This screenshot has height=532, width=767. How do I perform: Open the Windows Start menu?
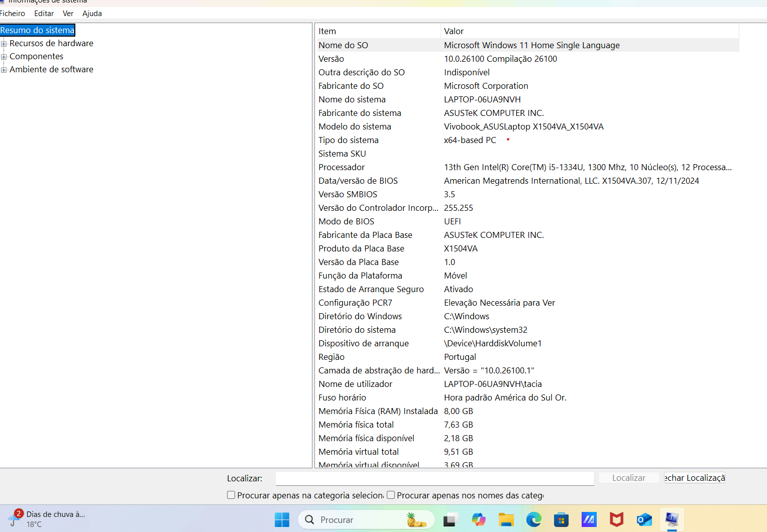(282, 519)
